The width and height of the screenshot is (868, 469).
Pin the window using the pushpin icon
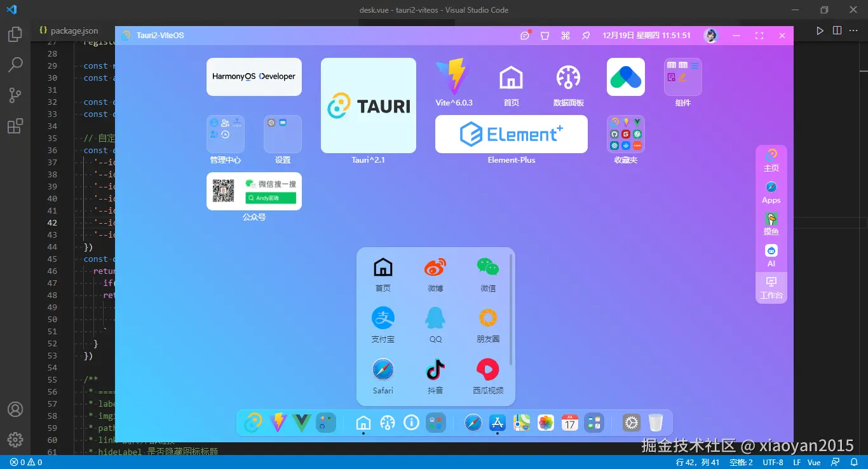click(x=586, y=36)
